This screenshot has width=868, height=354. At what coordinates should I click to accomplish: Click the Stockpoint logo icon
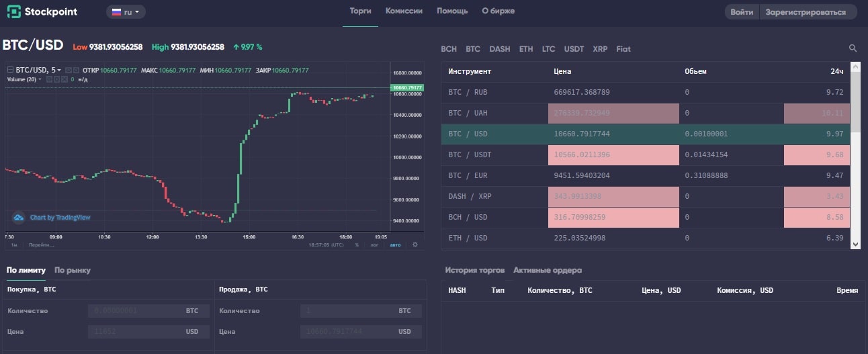point(13,12)
